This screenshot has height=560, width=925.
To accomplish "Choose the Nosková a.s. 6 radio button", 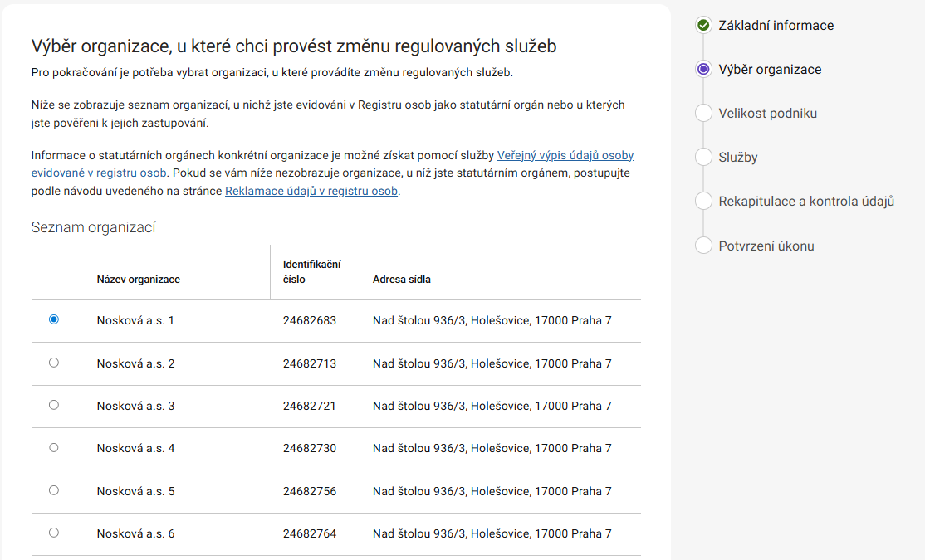I will coord(54,533).
